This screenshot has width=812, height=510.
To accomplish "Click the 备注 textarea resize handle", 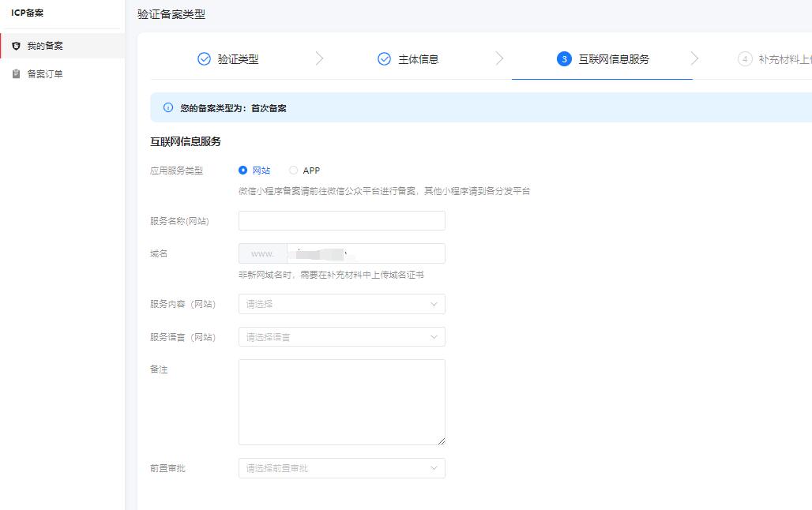I will 442,441.
